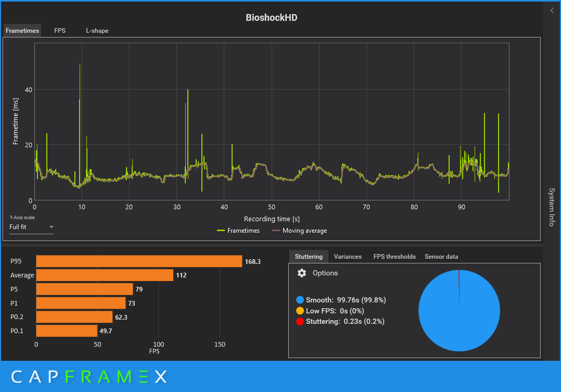The image size is (561, 392).
Task: Click the 49.7 value label
Action: [x=106, y=331]
